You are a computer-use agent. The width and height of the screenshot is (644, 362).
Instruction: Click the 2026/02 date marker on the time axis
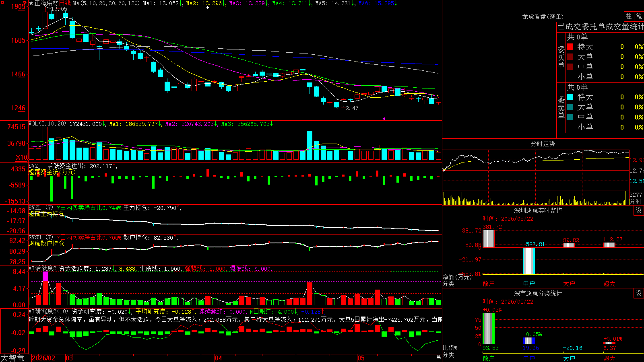click(x=43, y=358)
